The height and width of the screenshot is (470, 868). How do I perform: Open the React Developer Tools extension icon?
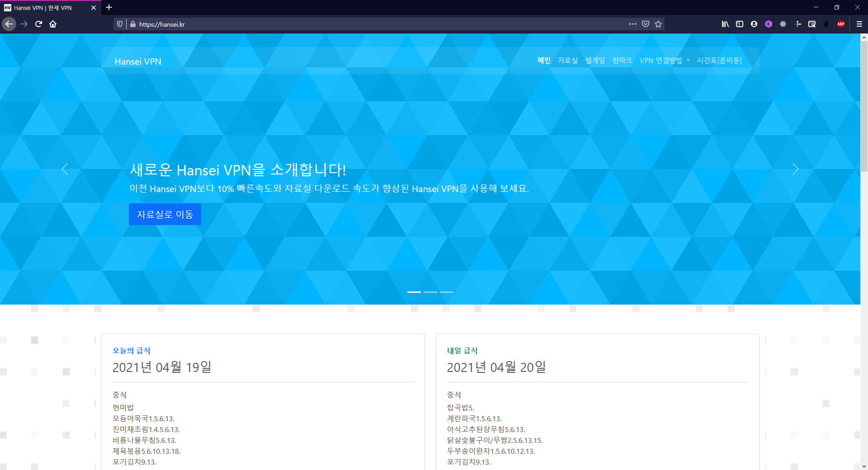(x=783, y=24)
